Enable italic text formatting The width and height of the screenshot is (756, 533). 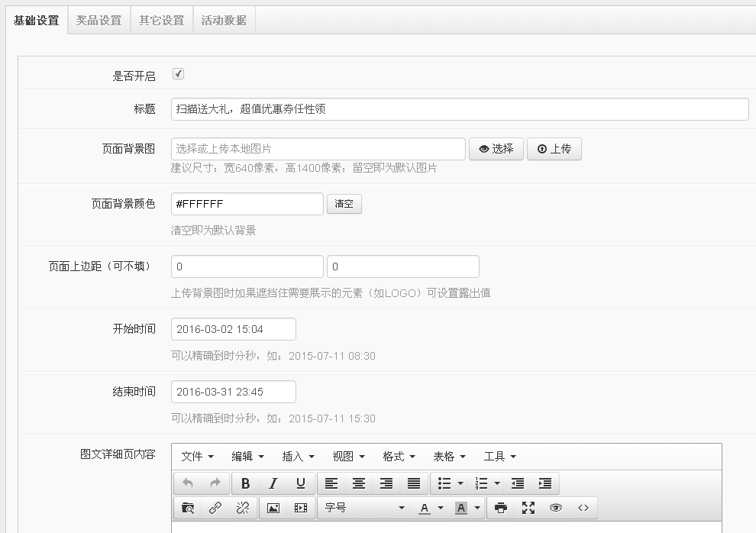(272, 483)
